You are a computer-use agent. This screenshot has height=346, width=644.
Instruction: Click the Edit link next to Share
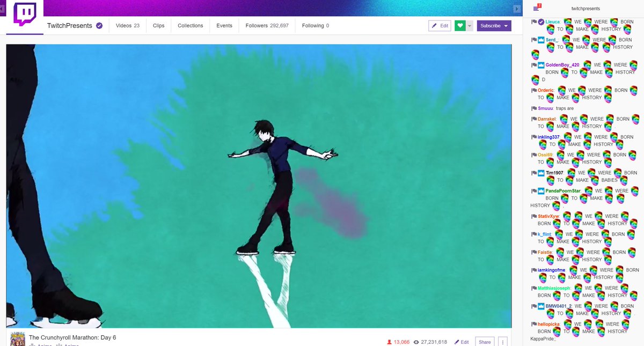click(462, 342)
